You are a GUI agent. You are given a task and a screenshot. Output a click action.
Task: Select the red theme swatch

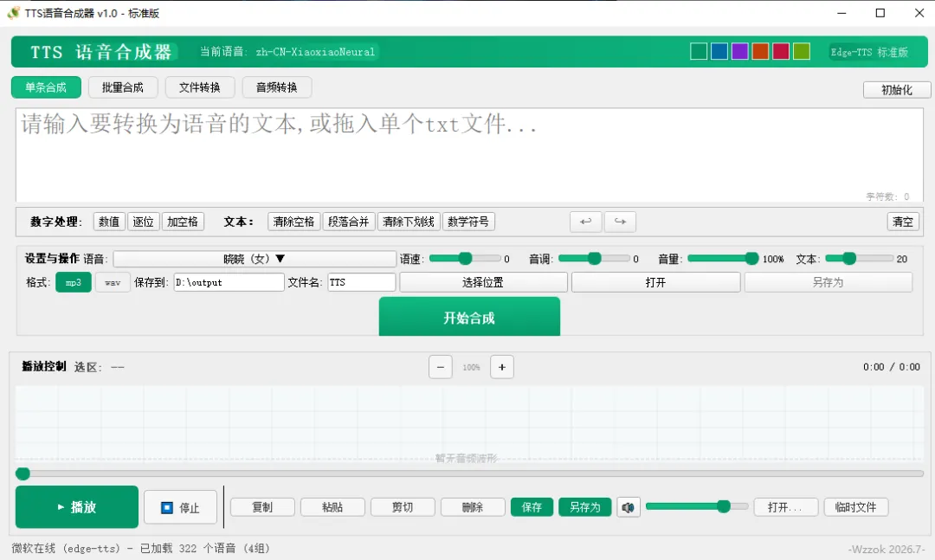(x=781, y=52)
